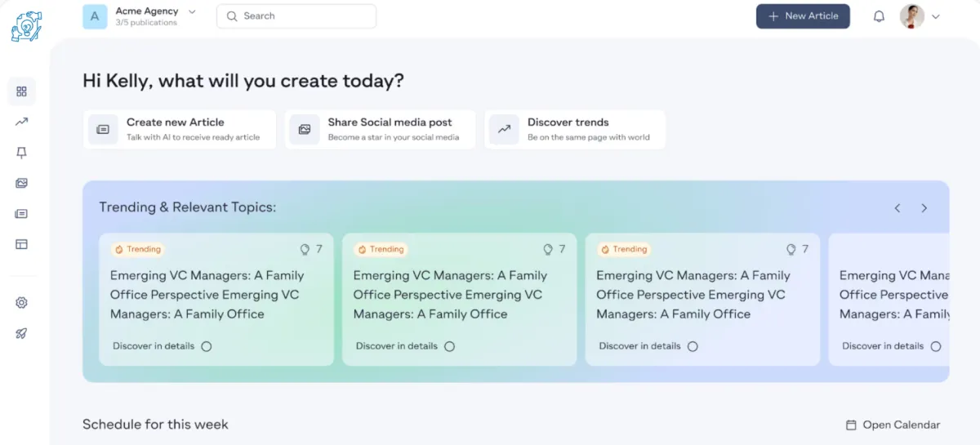Select second card's Discover in details circle
980x445 pixels.
[449, 346]
